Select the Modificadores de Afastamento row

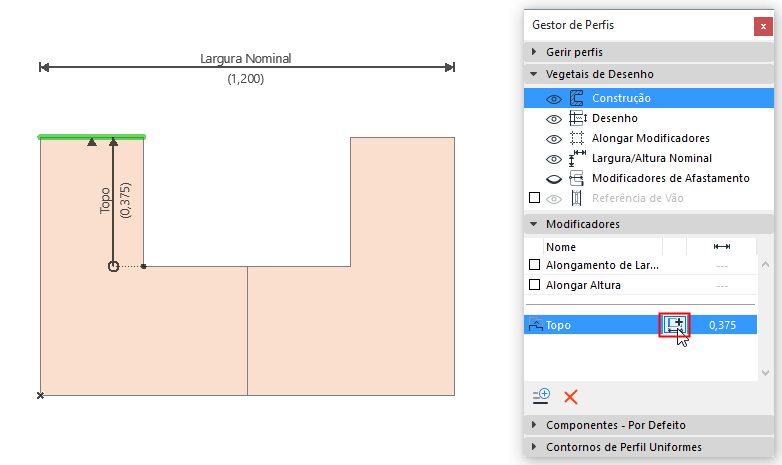coord(649,178)
